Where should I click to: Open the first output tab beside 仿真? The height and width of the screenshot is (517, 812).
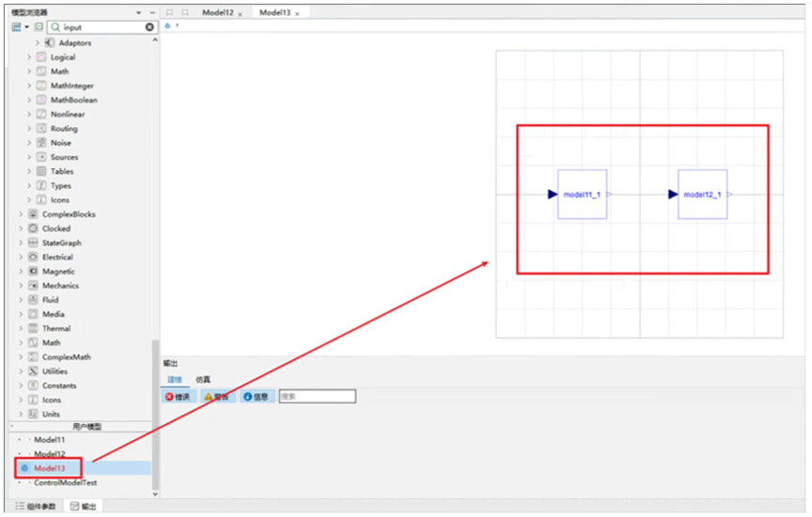(175, 380)
